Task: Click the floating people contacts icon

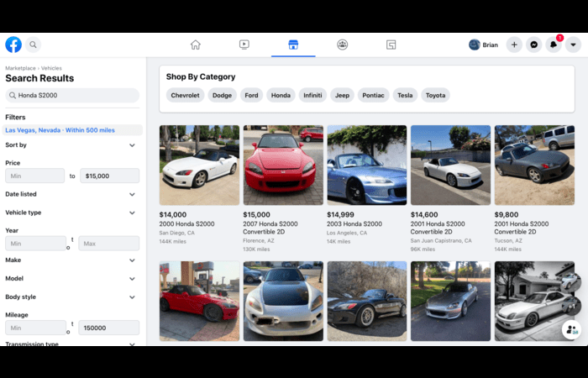Action: tap(571, 329)
